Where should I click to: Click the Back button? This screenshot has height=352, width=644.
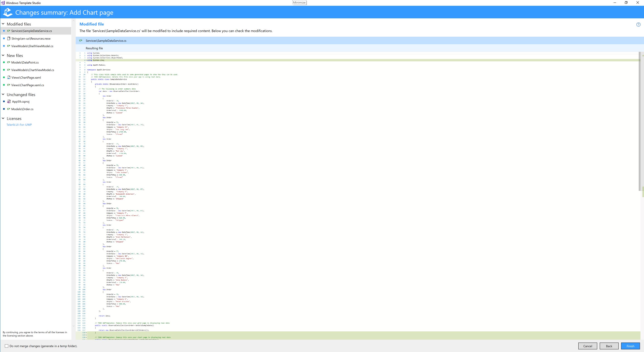[609, 346]
